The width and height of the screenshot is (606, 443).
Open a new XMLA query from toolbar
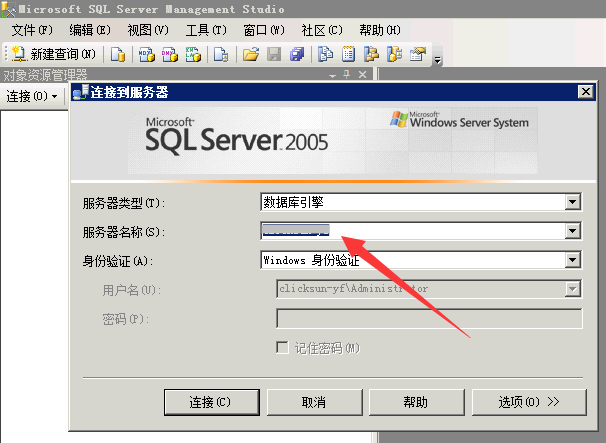(194, 54)
